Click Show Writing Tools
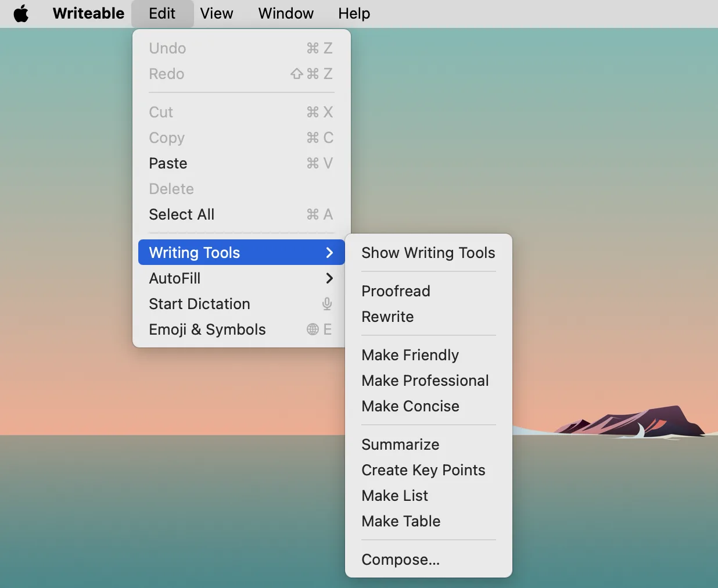This screenshot has width=718, height=588. pyautogui.click(x=428, y=253)
